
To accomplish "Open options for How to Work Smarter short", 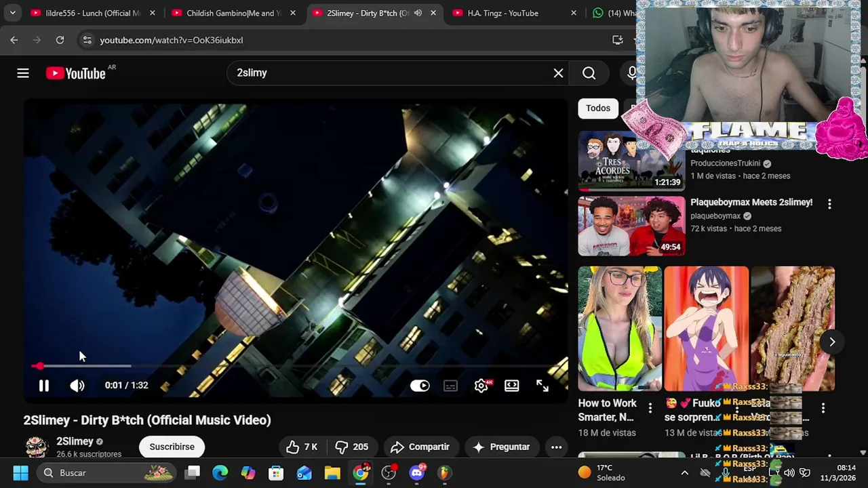I will (650, 408).
